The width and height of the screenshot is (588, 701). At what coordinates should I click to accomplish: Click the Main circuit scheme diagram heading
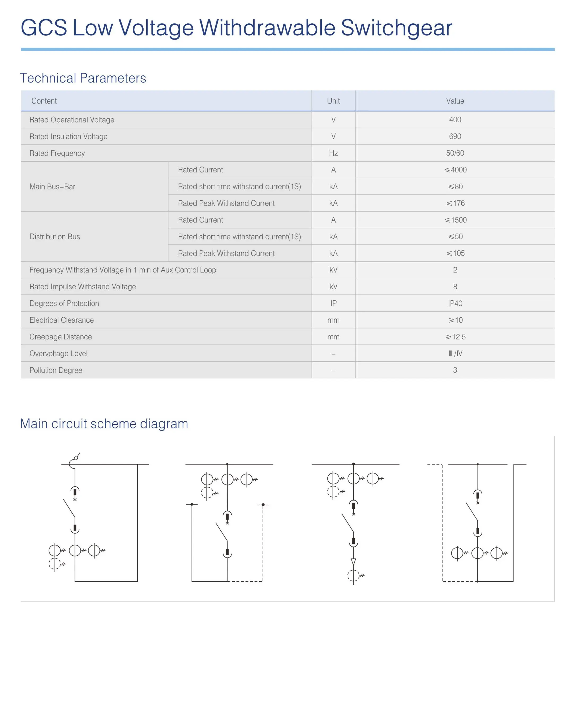tap(104, 424)
